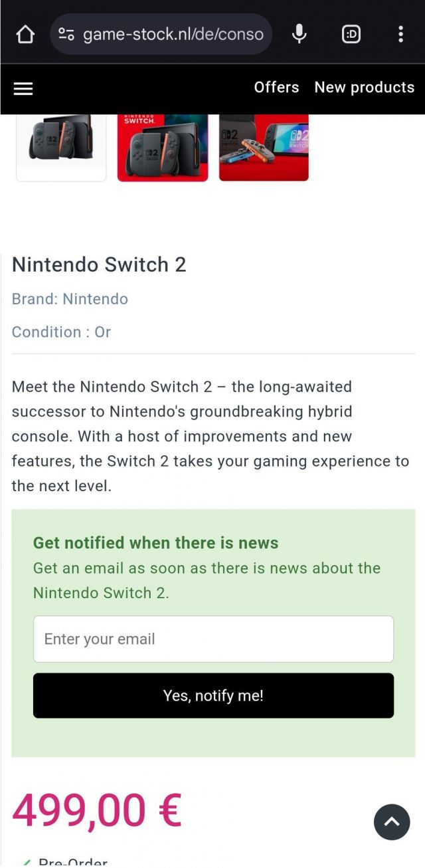The width and height of the screenshot is (425, 868).
Task: Click the game-stock.nl URL address bar
Action: [173, 34]
